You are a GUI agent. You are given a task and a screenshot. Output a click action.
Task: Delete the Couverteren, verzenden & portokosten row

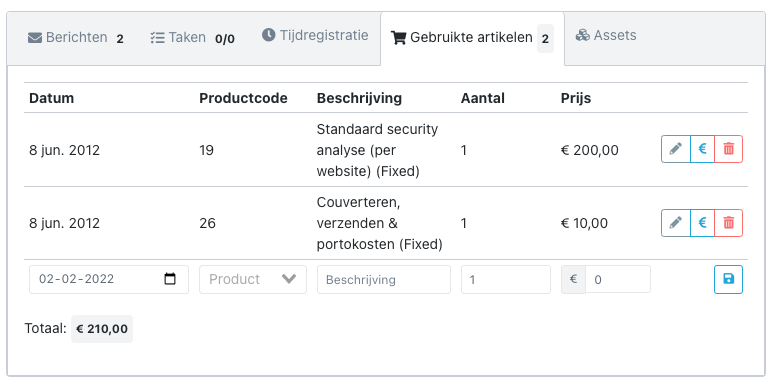729,223
